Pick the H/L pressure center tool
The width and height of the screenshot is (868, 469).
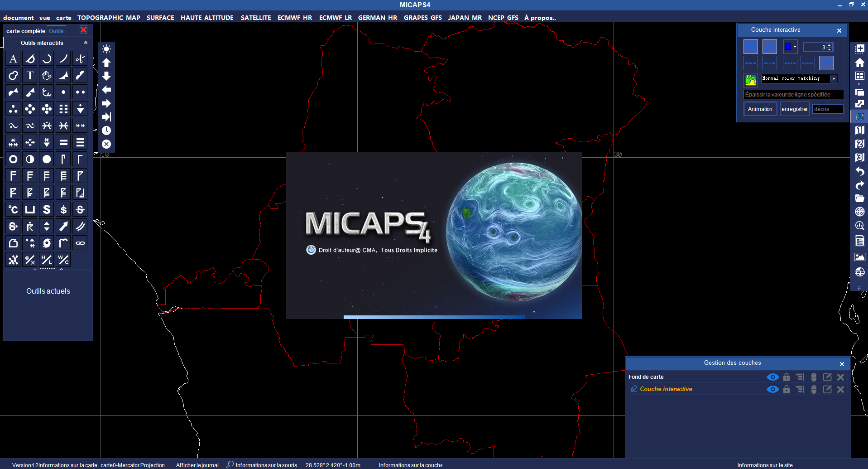tap(47, 260)
